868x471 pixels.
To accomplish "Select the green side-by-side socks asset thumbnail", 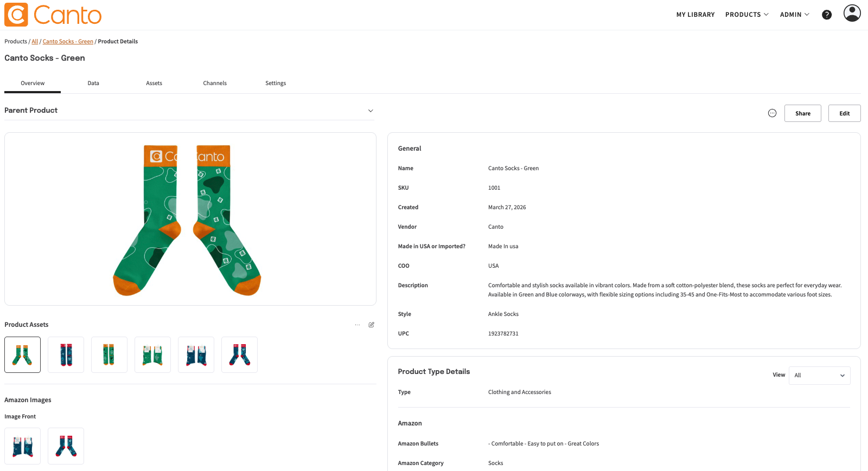I will [152, 354].
